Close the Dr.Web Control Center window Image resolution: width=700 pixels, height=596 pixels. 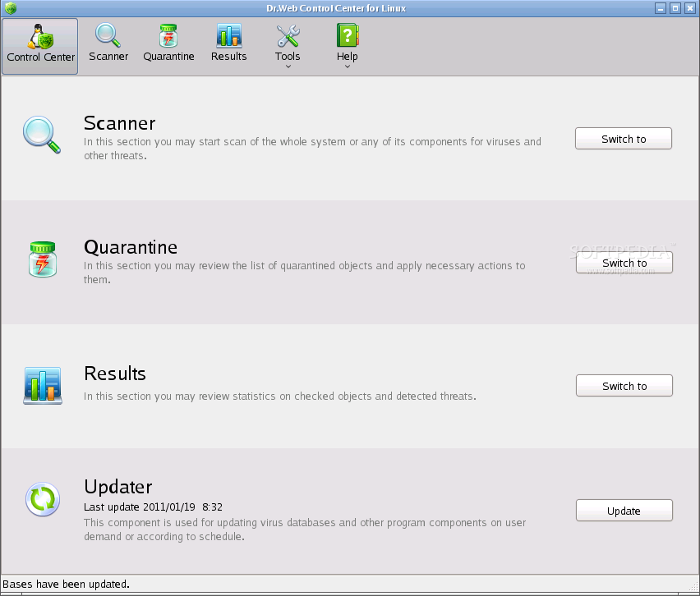point(690,8)
